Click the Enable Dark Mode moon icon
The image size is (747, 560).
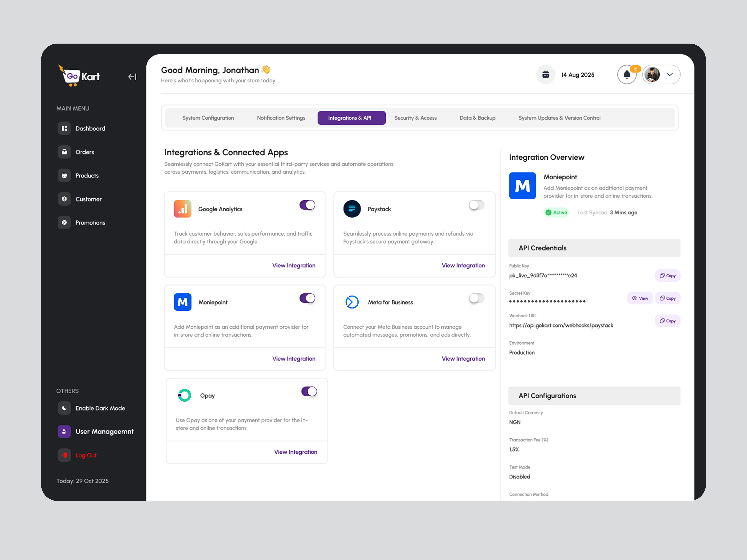[x=64, y=408]
